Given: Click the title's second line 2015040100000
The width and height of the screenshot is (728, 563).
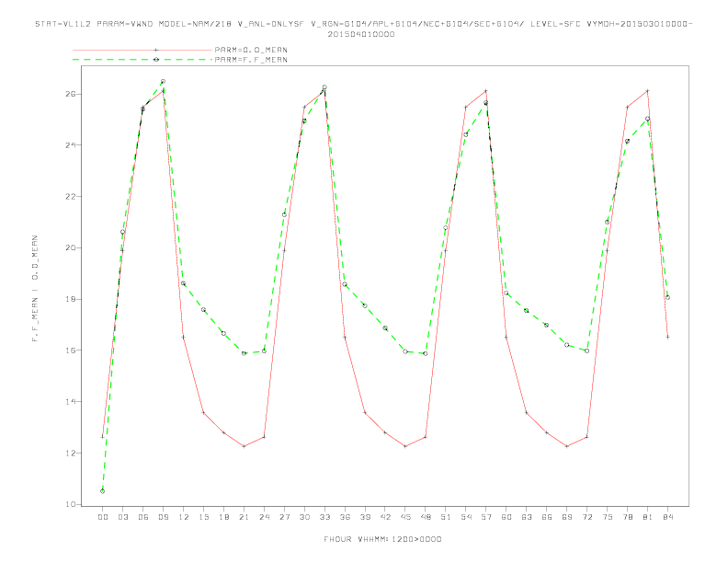Looking at the screenshot, I should (x=361, y=34).
